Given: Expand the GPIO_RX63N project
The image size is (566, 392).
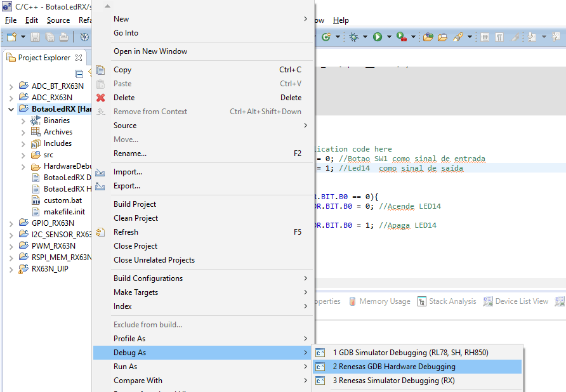Looking at the screenshot, I should (11, 224).
